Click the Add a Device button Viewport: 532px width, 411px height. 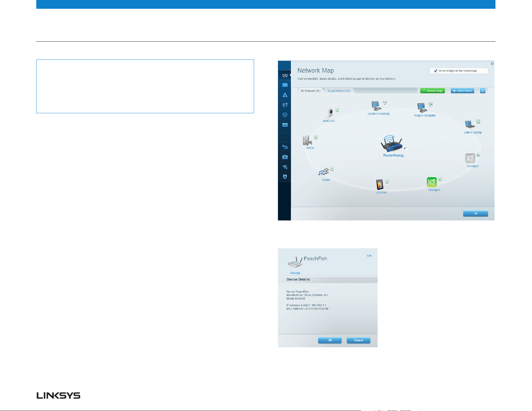pos(463,91)
